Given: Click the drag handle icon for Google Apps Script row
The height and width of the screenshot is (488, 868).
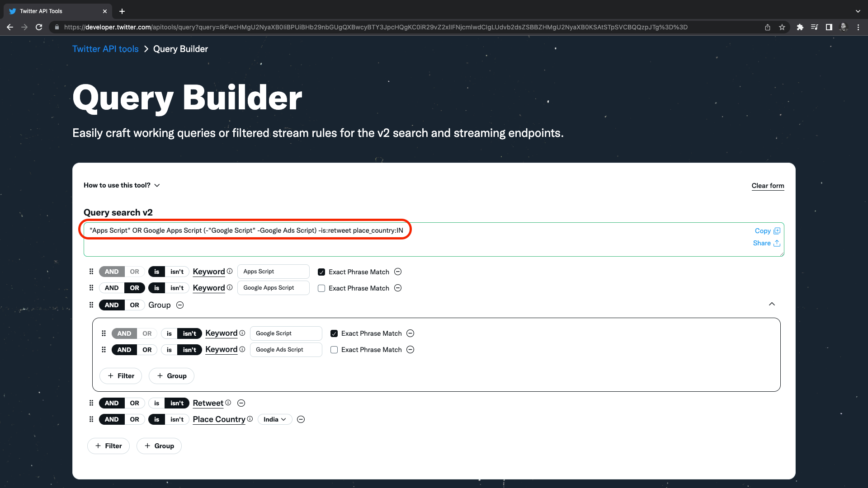Looking at the screenshot, I should [91, 288].
